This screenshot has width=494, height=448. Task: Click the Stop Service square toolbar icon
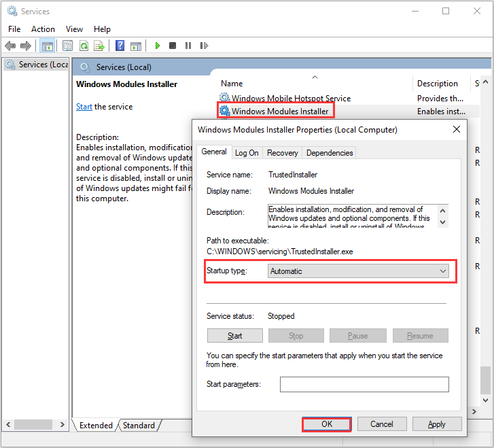click(x=173, y=46)
